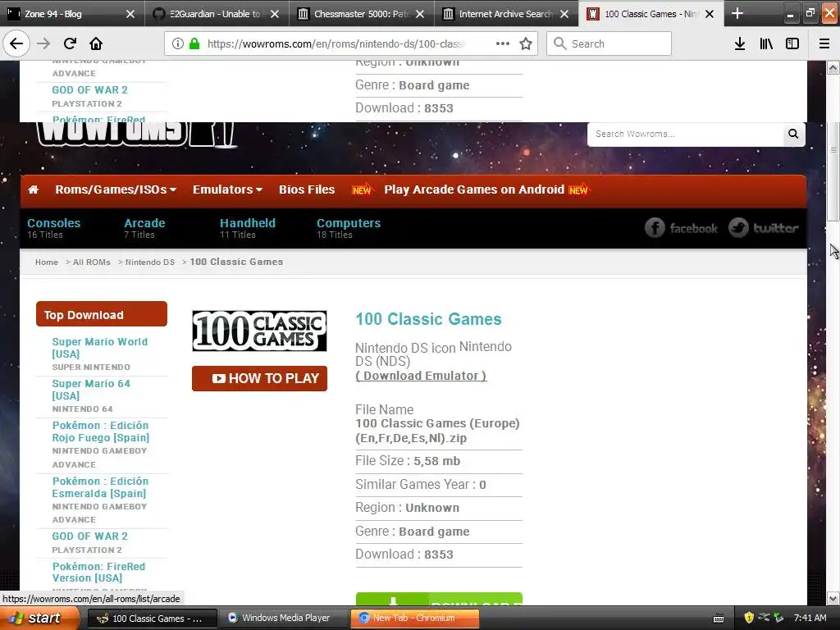Viewport: 840px width, 630px height.
Task: Open a new tab with plus button
Action: click(x=737, y=13)
